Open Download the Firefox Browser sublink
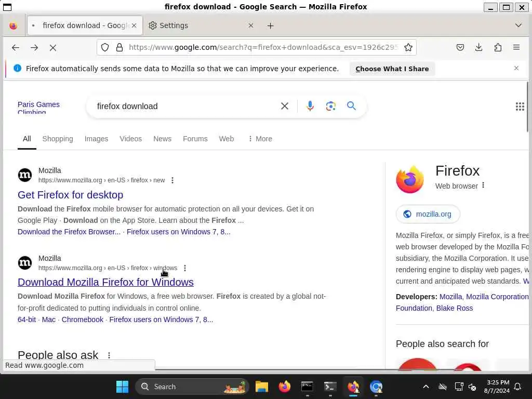Image resolution: width=532 pixels, height=399 pixels. coord(69,232)
